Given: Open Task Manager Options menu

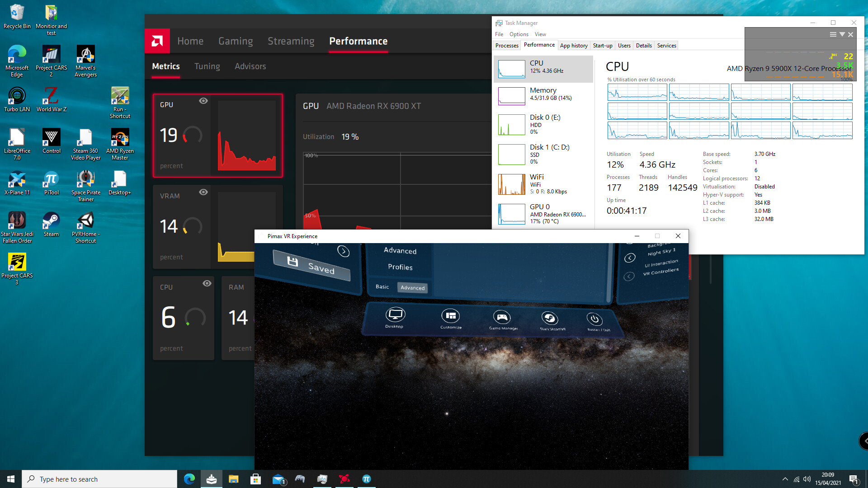Looking at the screenshot, I should (519, 34).
